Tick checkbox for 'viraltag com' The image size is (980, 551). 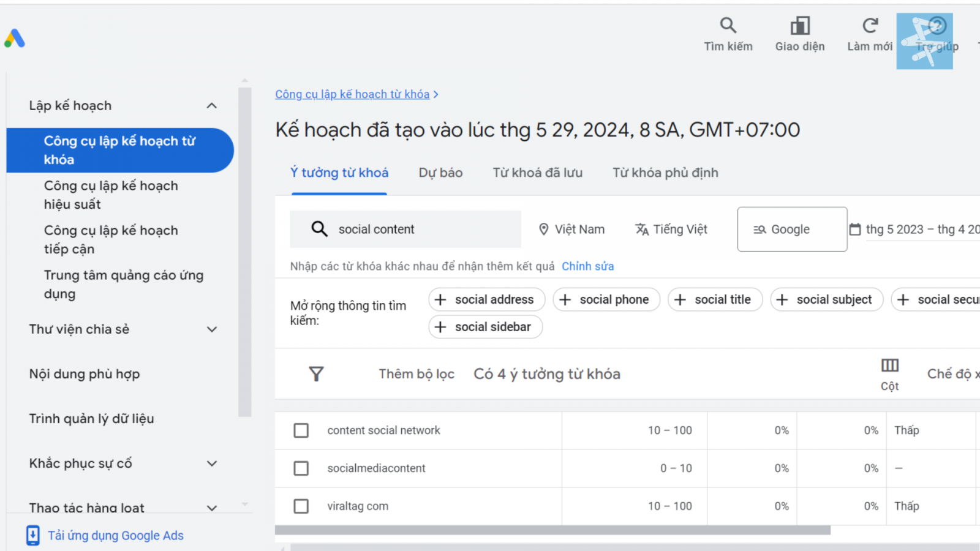[301, 506]
